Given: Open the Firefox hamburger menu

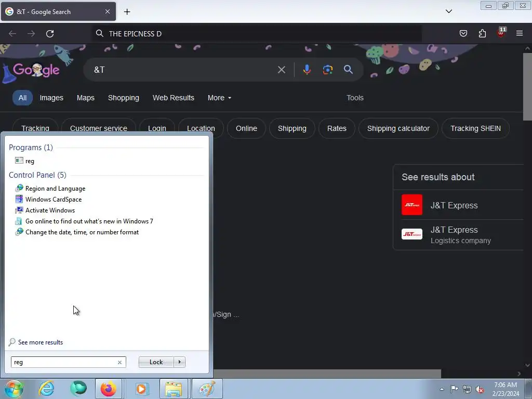Looking at the screenshot, I should [519, 33].
